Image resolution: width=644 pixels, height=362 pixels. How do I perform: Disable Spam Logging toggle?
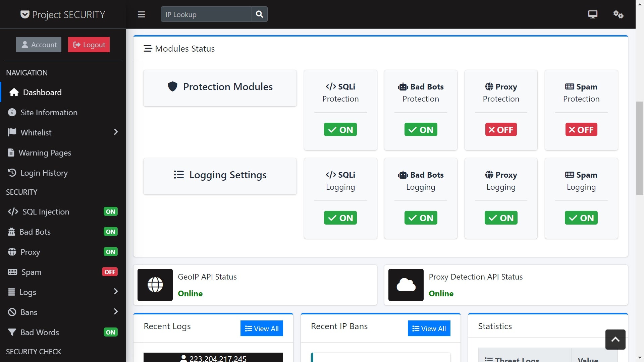(581, 218)
